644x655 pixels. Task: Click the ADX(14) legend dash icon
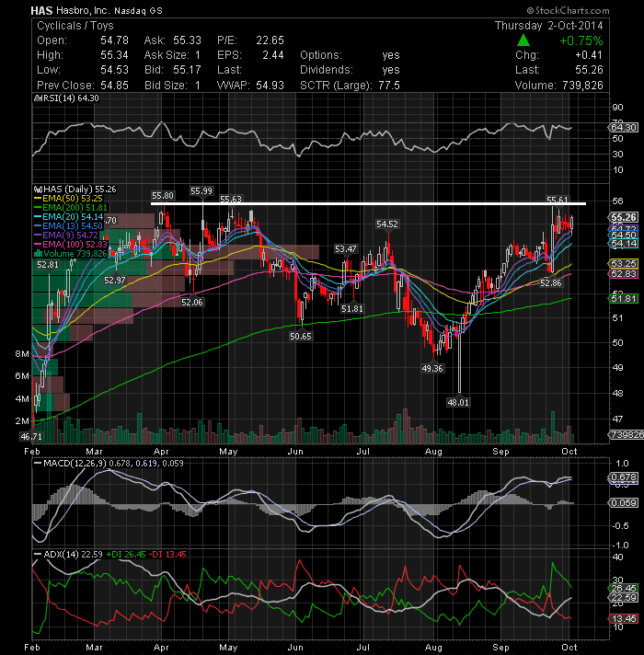(38, 555)
